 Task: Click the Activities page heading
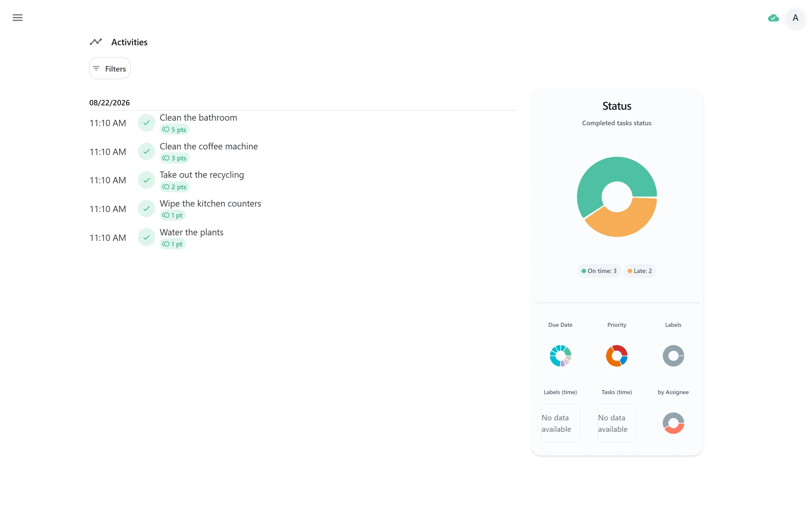(x=129, y=42)
